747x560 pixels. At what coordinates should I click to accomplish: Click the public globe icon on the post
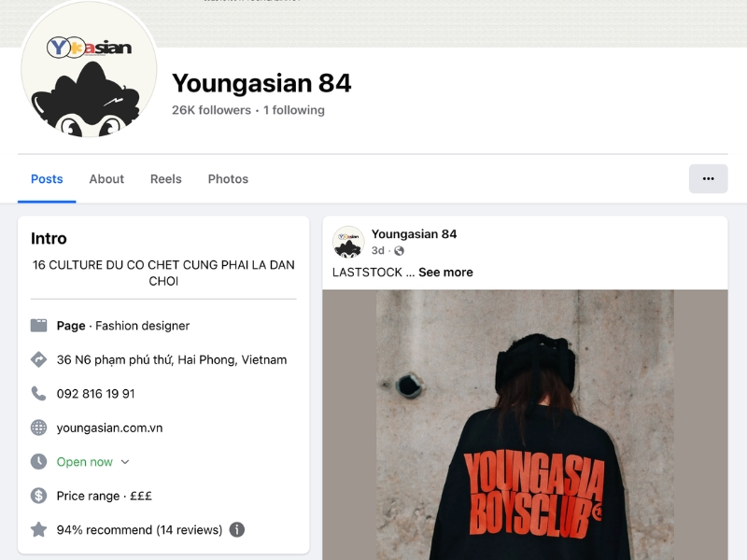click(400, 251)
